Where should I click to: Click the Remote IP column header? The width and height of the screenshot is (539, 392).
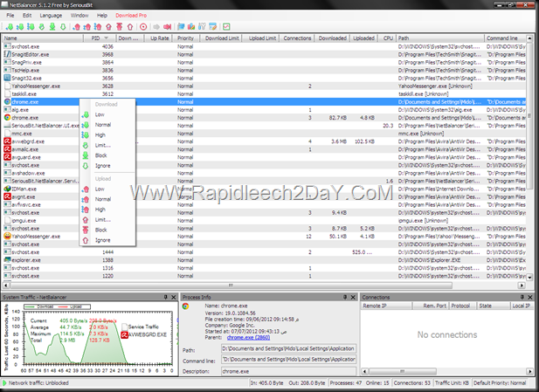386,306
